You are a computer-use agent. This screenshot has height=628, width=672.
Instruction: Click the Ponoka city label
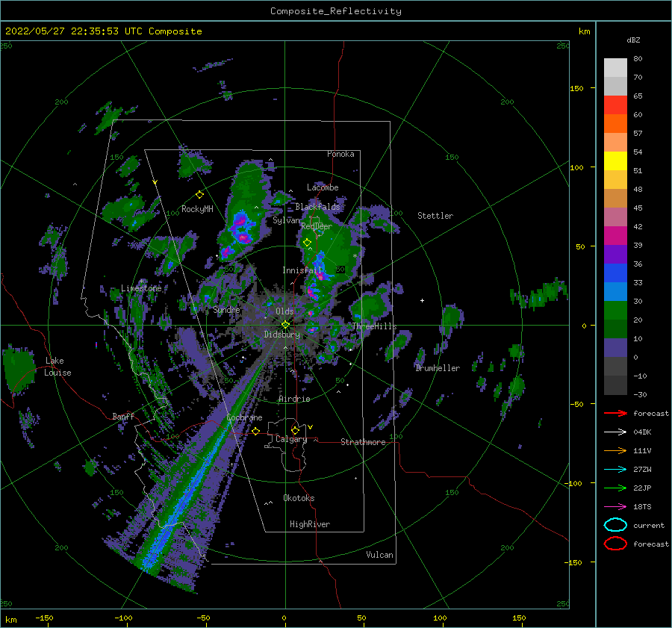(340, 154)
